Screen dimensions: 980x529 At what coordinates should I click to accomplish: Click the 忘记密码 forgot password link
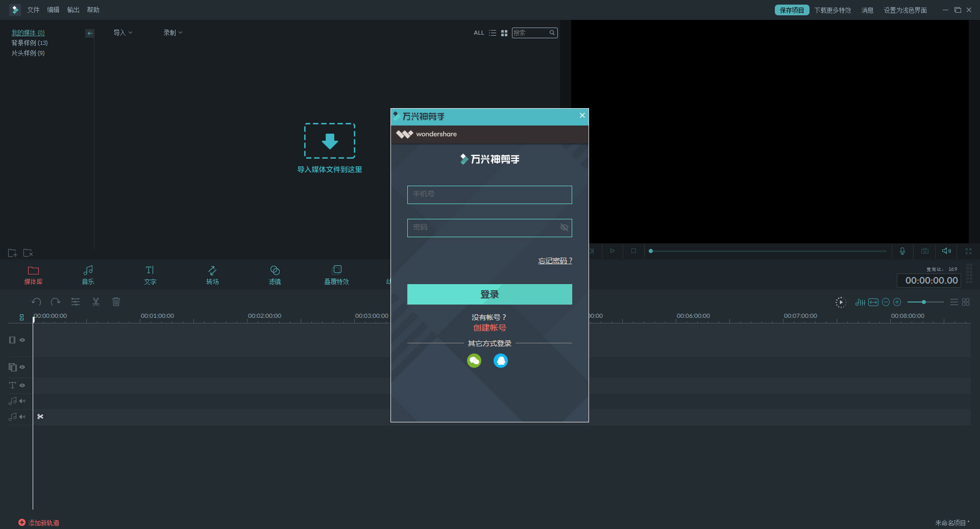pyautogui.click(x=555, y=261)
